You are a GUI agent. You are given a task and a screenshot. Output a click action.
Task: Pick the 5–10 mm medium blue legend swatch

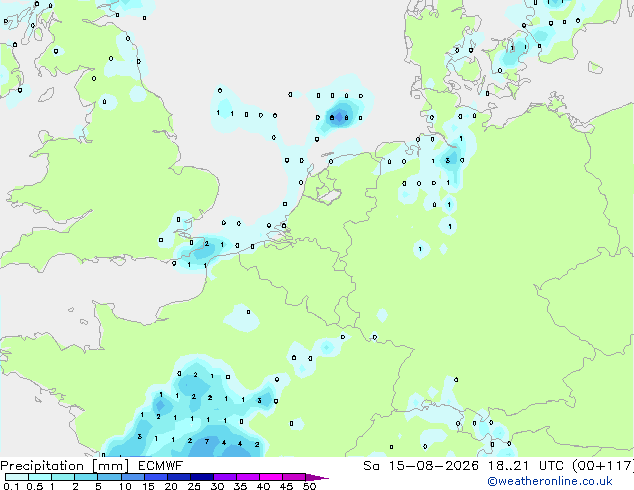pyautogui.click(x=110, y=477)
